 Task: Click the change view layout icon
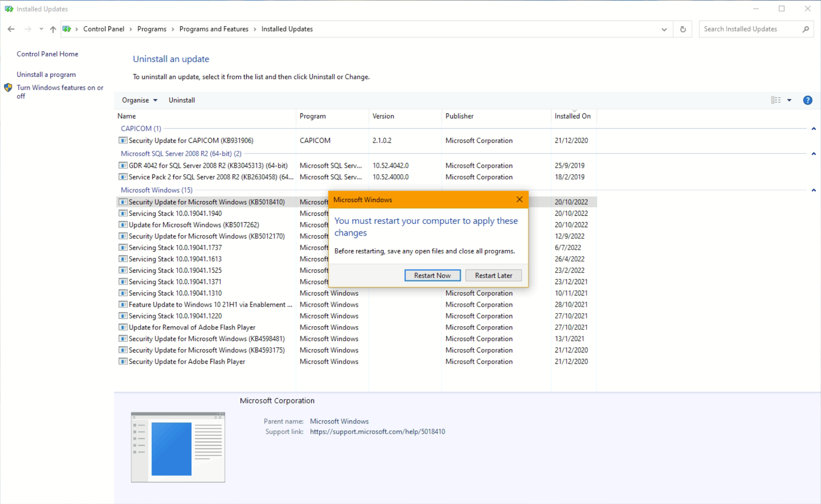tap(776, 100)
